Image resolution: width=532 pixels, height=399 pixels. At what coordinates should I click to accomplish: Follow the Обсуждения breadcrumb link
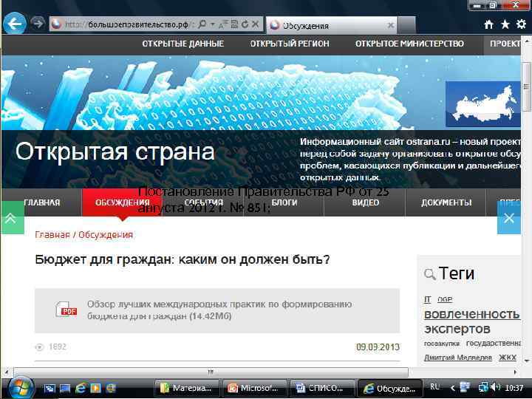tap(106, 235)
